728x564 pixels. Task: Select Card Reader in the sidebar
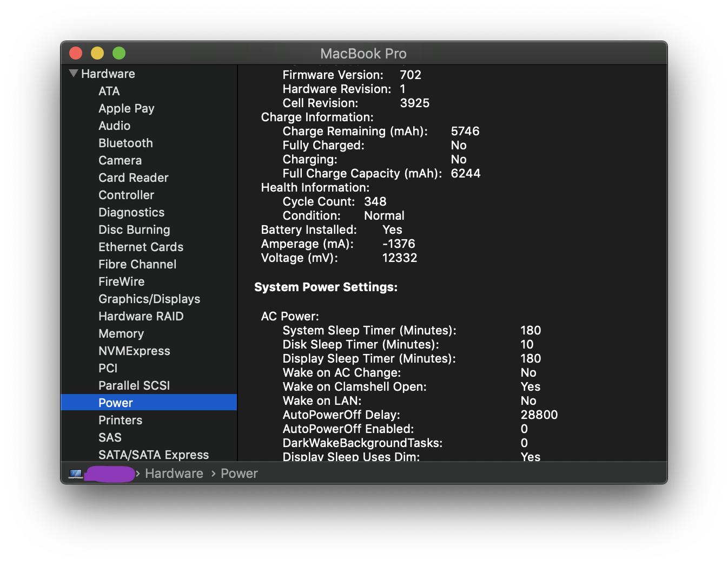tap(134, 178)
